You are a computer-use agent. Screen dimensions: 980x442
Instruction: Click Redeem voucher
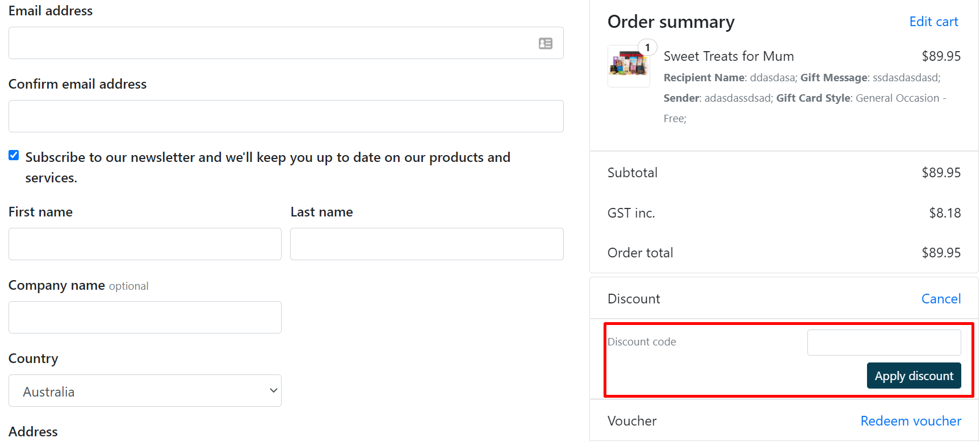(x=911, y=420)
